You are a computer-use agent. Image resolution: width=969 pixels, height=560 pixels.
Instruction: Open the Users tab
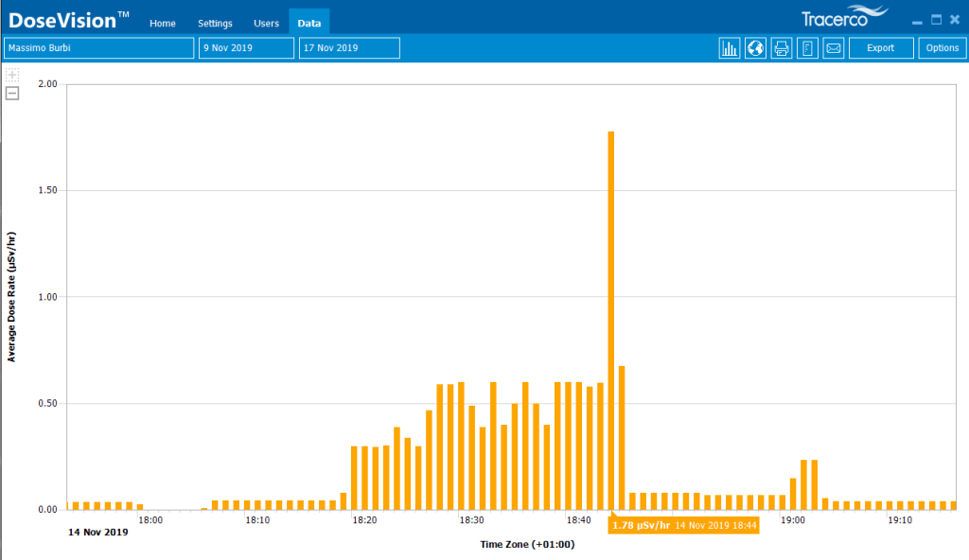(x=266, y=23)
